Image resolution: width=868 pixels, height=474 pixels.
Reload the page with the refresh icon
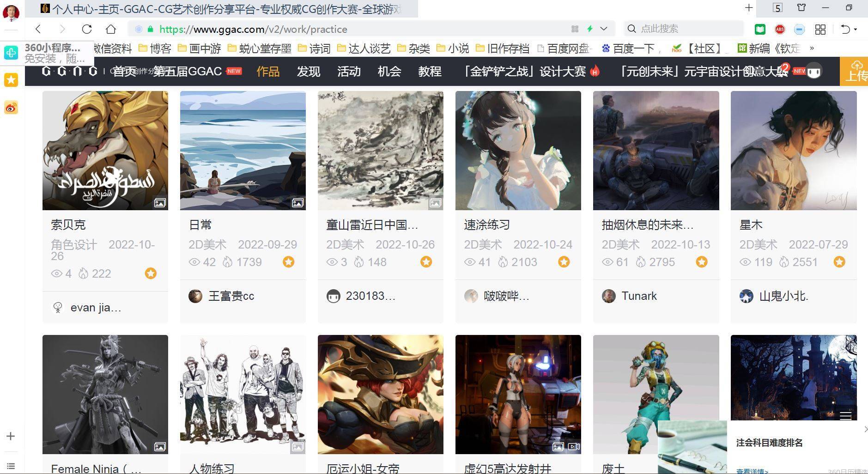[86, 29]
